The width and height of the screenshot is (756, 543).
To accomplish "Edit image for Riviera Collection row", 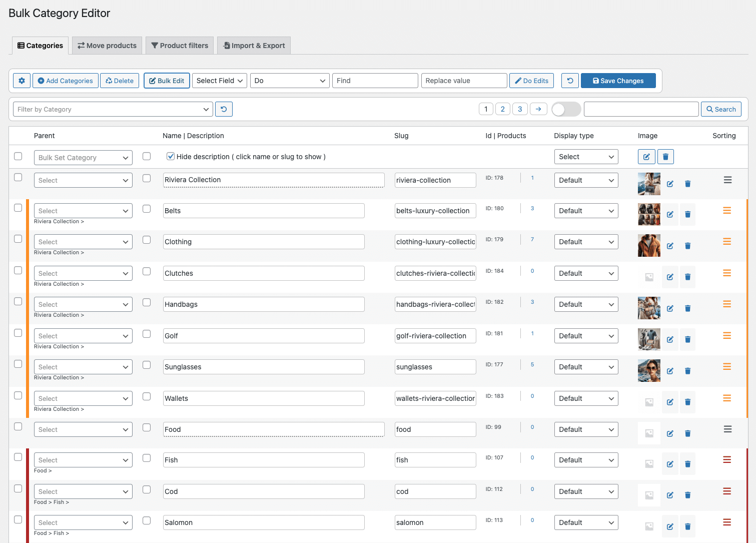I will tap(670, 184).
